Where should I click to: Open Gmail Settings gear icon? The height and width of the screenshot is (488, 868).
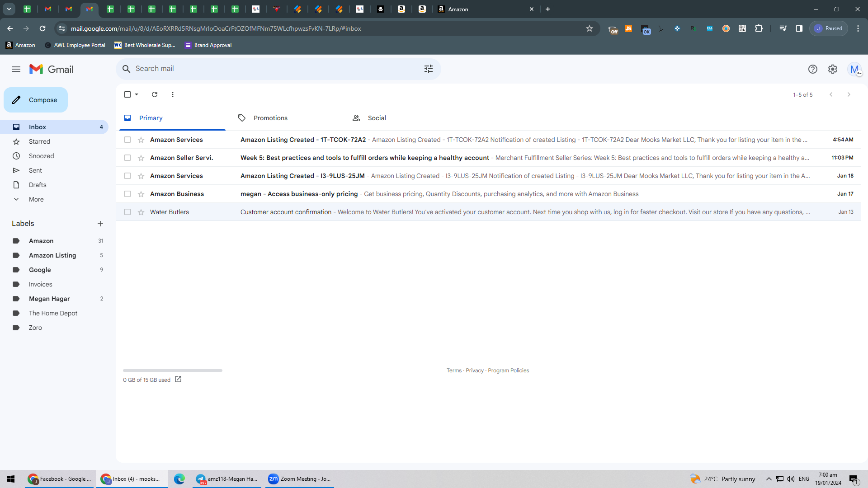[x=833, y=69]
